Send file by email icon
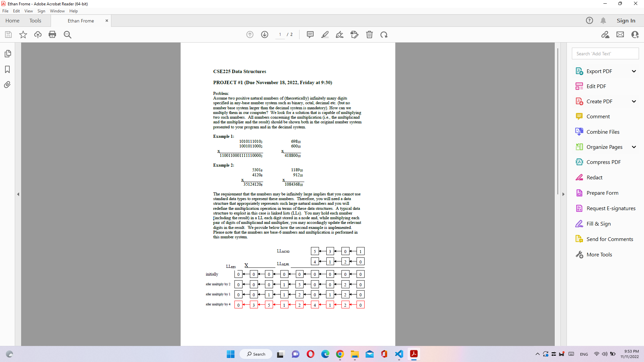 (620, 35)
